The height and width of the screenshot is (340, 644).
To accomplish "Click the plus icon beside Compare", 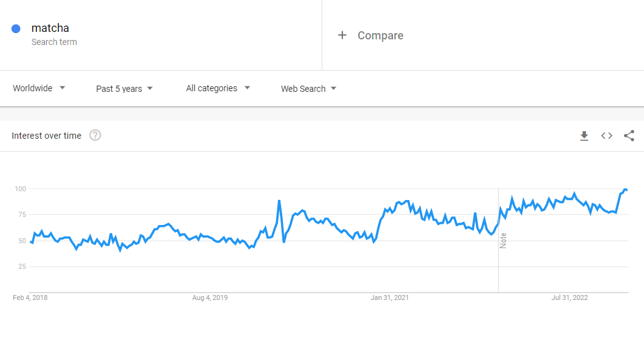I will (342, 36).
